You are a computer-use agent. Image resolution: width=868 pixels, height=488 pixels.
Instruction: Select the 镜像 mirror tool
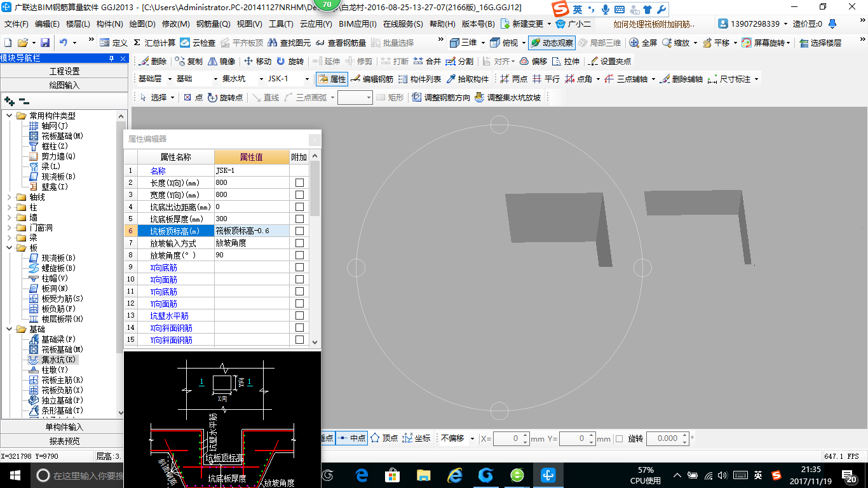221,61
